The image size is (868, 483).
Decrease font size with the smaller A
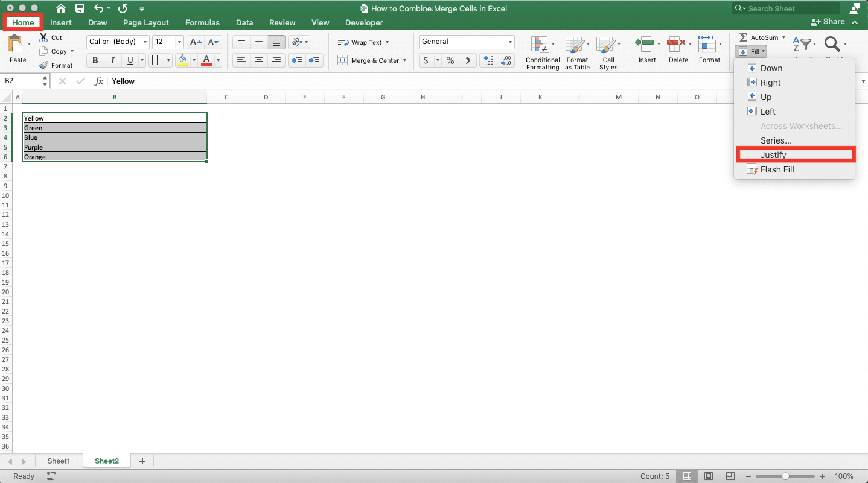point(214,42)
